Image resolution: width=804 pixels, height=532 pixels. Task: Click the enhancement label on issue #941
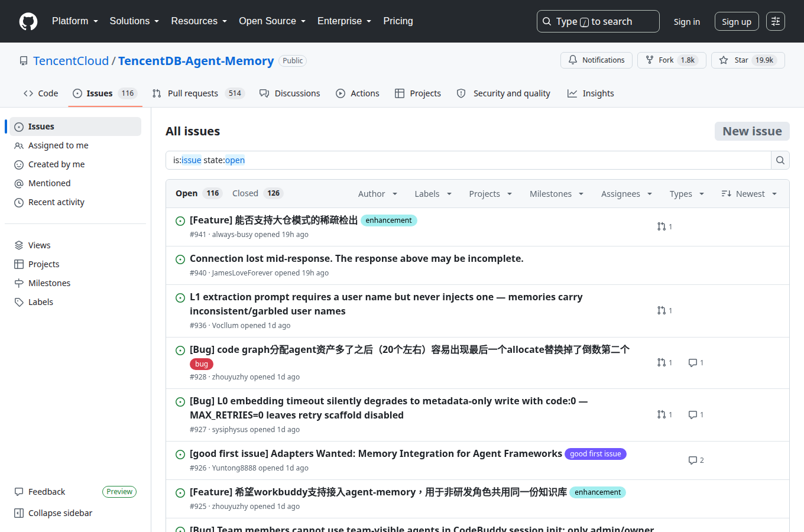[x=388, y=220]
